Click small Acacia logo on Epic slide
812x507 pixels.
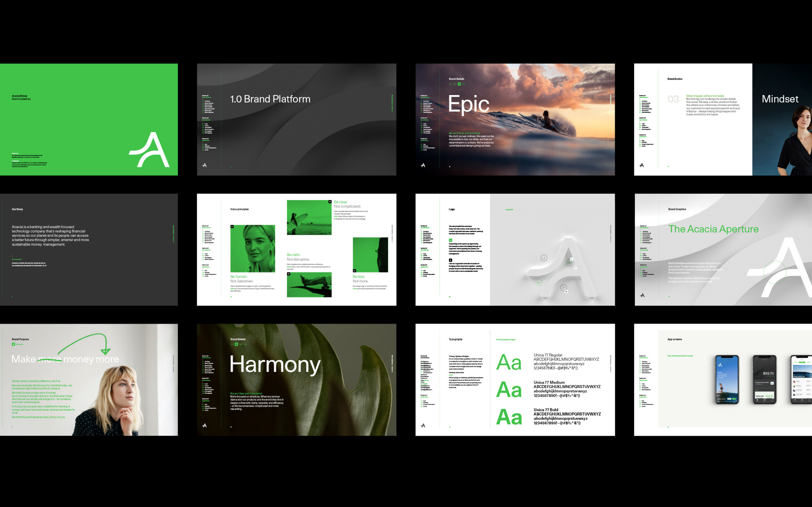423,165
